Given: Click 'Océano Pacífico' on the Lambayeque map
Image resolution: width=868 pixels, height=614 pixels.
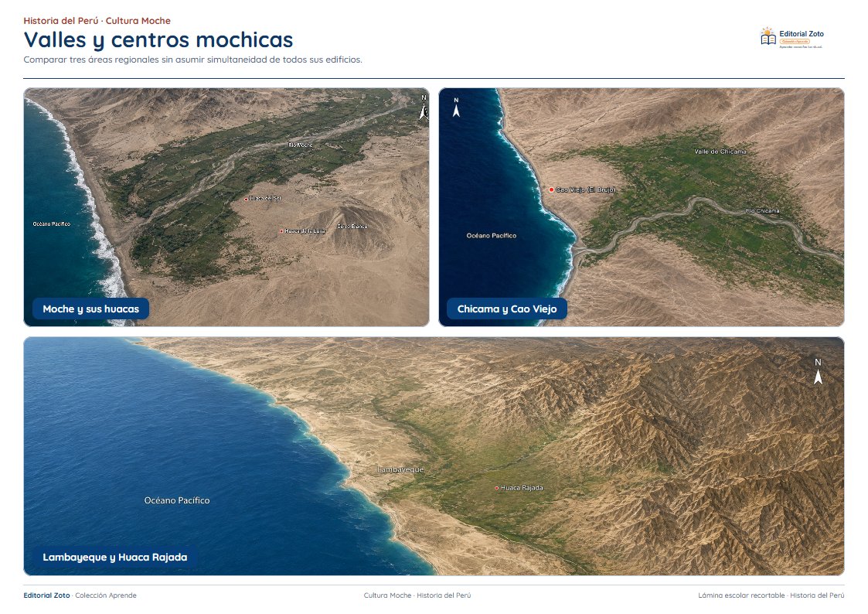Looking at the screenshot, I should [x=176, y=500].
